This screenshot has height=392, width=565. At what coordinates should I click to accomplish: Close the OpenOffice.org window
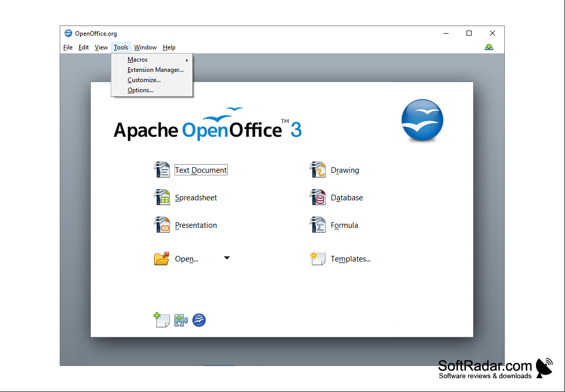pyautogui.click(x=492, y=33)
